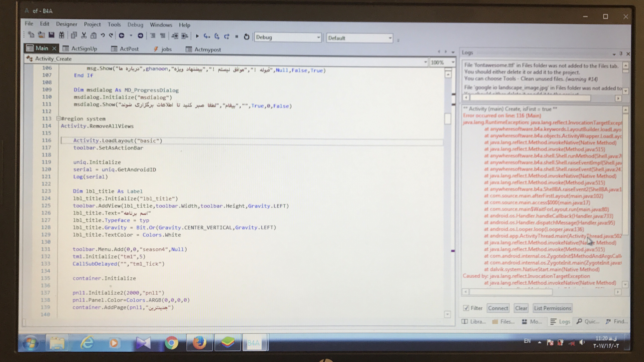Click the Step Over debug icon
Screen dimensions: 644x362
click(217, 36)
